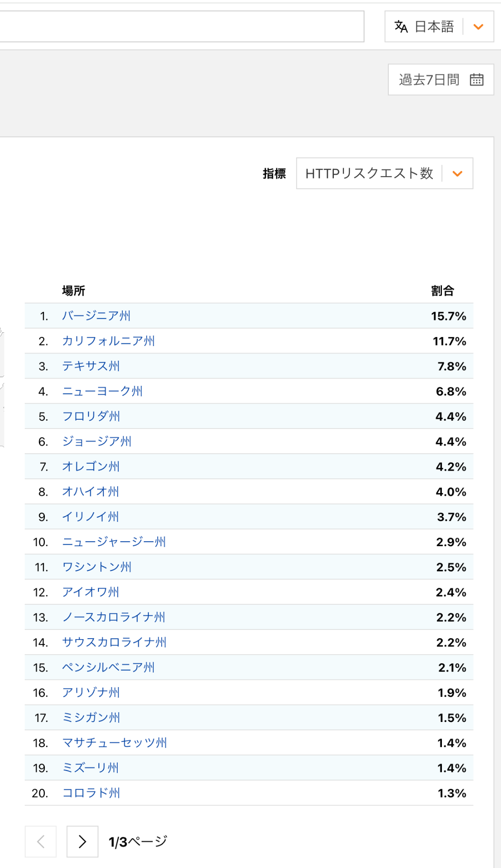The height and width of the screenshot is (868, 501).
Task: Open the バージニア州 link
Action: point(96,316)
